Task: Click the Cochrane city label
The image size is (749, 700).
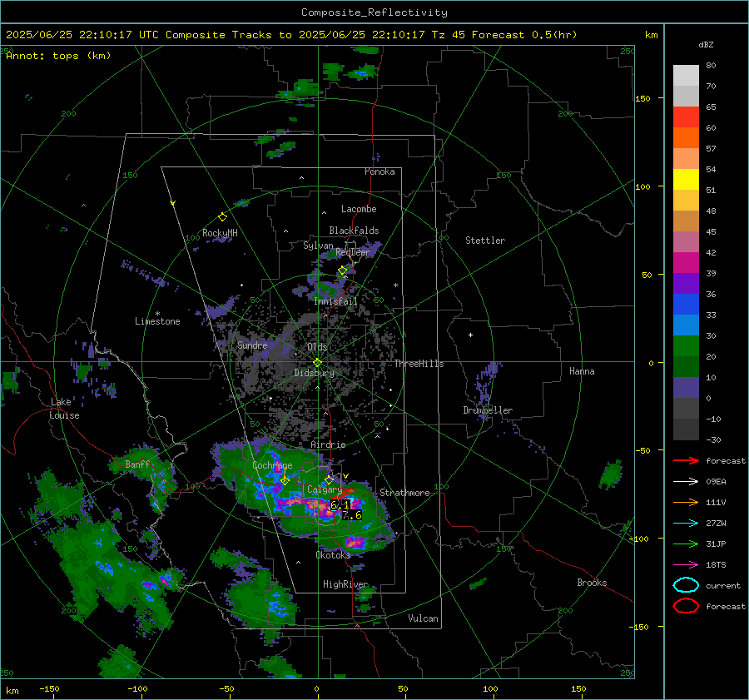Action: (272, 465)
